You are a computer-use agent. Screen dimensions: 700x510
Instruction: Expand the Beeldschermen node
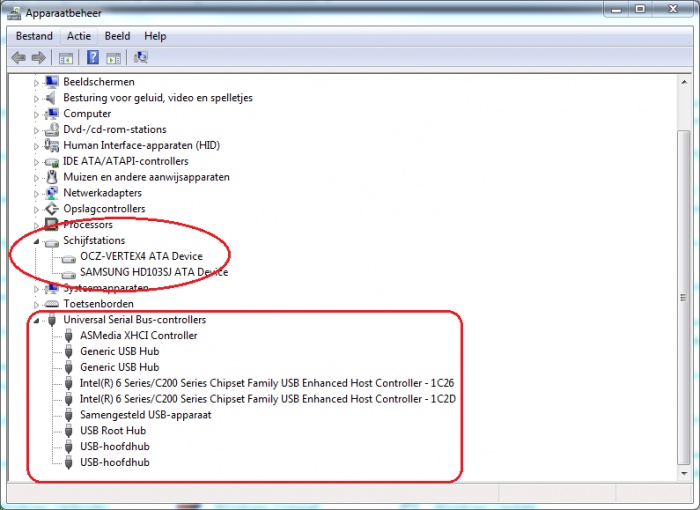tap(37, 83)
